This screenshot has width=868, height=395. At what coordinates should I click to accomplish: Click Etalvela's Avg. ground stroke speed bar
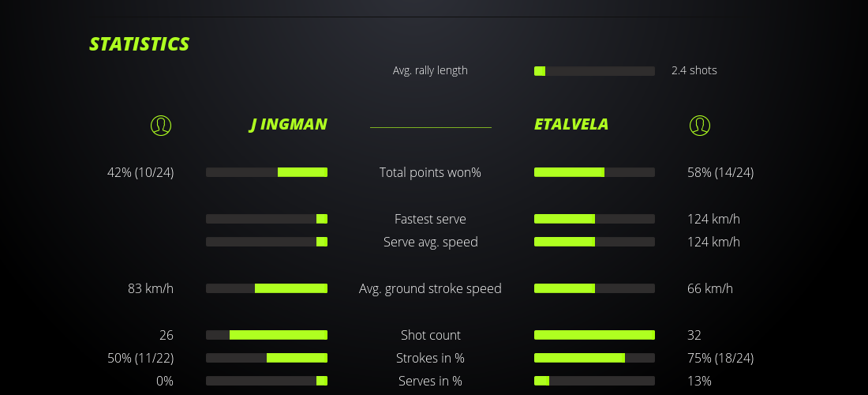pyautogui.click(x=594, y=288)
